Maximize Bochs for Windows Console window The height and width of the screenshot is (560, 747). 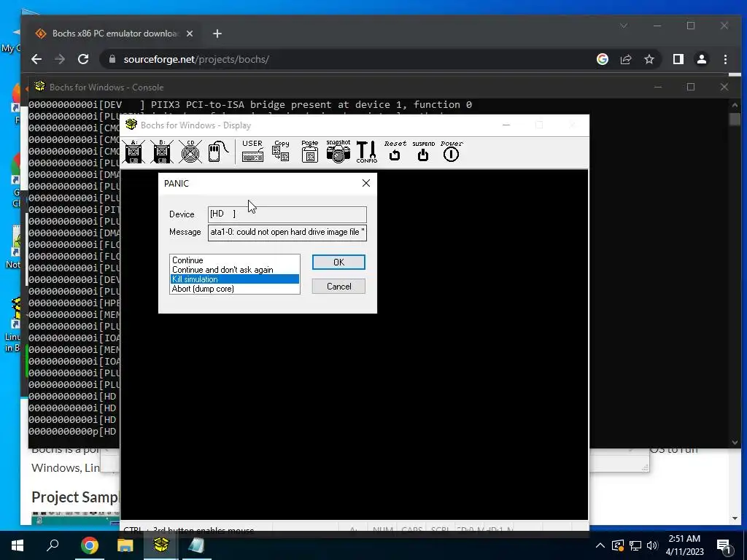[x=691, y=87]
